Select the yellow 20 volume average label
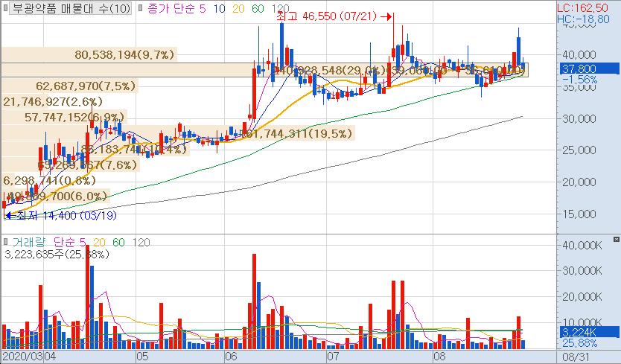Viewport: 621px width, 364px height. click(x=100, y=242)
